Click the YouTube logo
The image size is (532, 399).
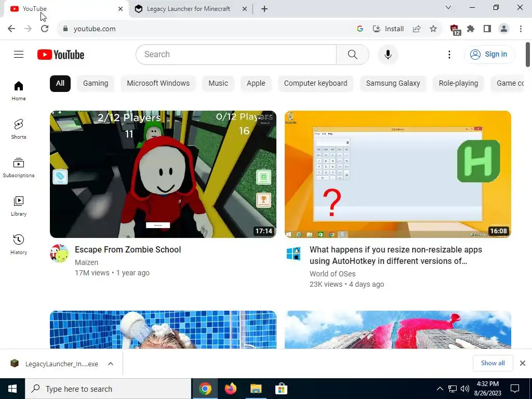(x=61, y=55)
